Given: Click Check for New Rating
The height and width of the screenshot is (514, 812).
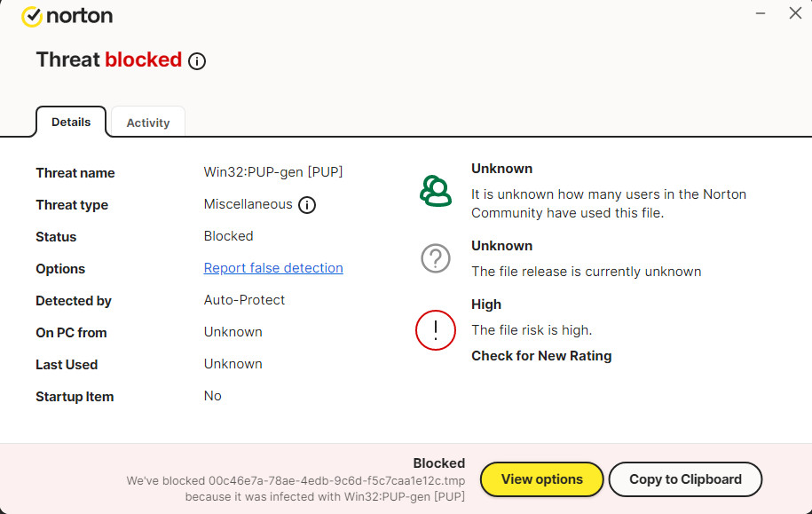Looking at the screenshot, I should (541, 356).
